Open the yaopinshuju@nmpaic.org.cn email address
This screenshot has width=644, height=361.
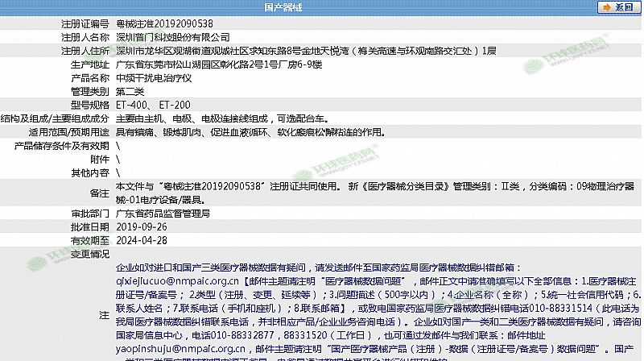tap(177, 350)
